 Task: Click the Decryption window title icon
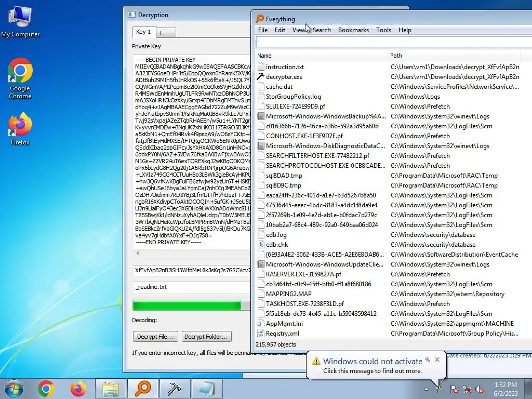(x=131, y=15)
